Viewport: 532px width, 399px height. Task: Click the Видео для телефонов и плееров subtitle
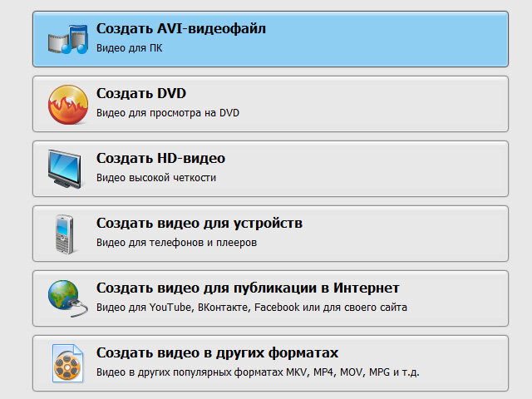(176, 243)
